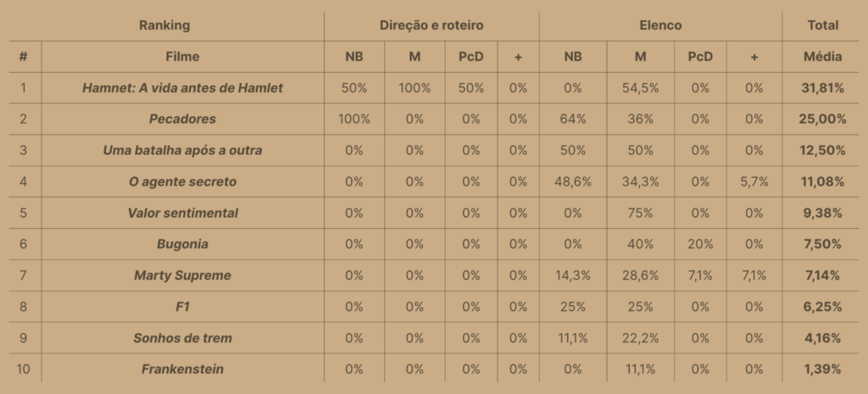Click the Ranking column group header

(164, 25)
